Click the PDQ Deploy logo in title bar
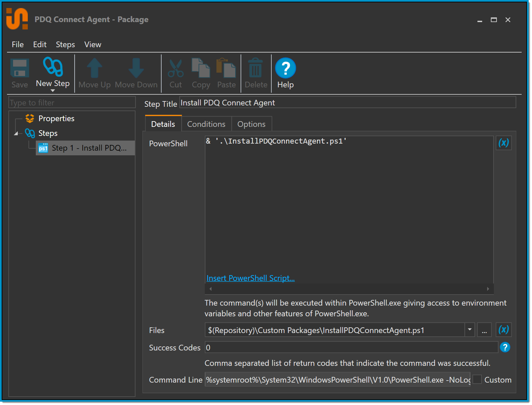The height and width of the screenshot is (405, 532). click(17, 19)
